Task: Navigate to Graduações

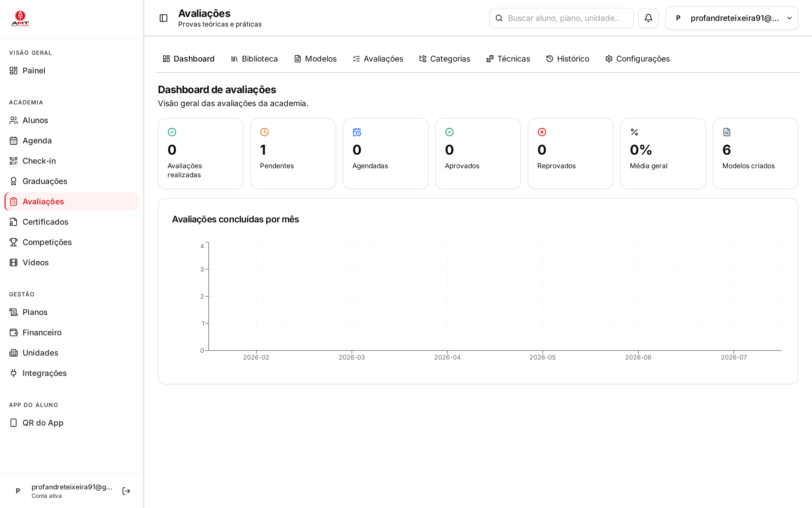Action: click(72, 181)
